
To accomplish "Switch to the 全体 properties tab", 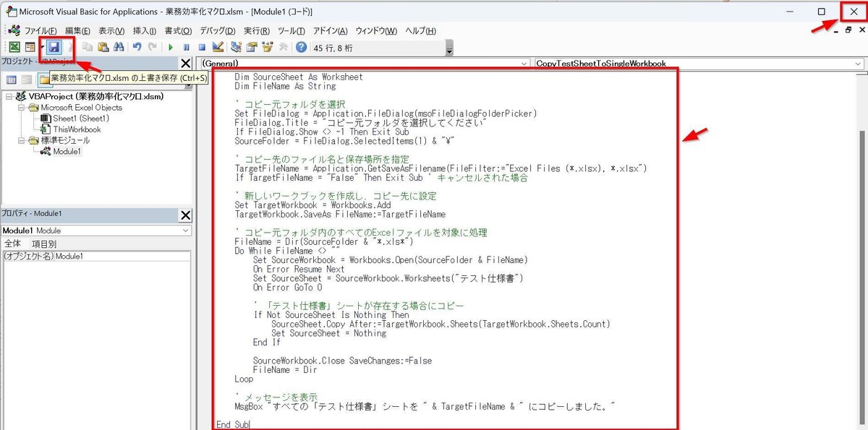I will (x=13, y=244).
